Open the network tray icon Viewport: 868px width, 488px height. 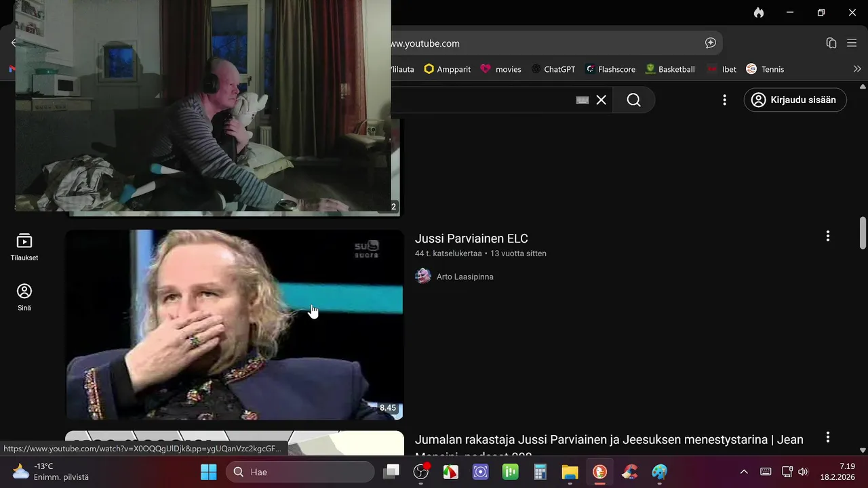click(787, 472)
